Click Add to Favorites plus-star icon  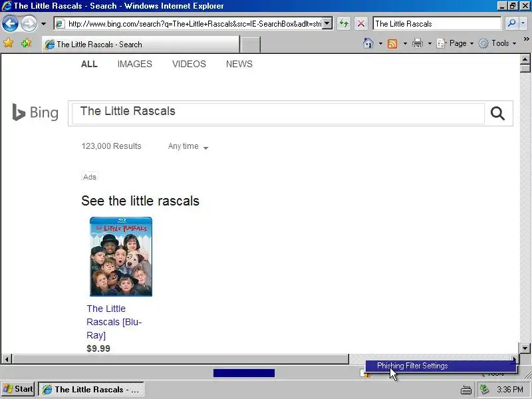[26, 43]
